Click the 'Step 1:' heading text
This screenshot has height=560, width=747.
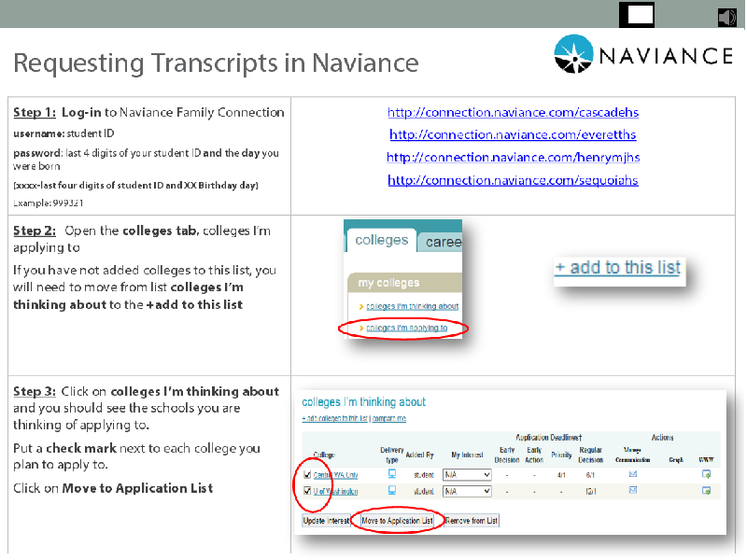coord(35,112)
